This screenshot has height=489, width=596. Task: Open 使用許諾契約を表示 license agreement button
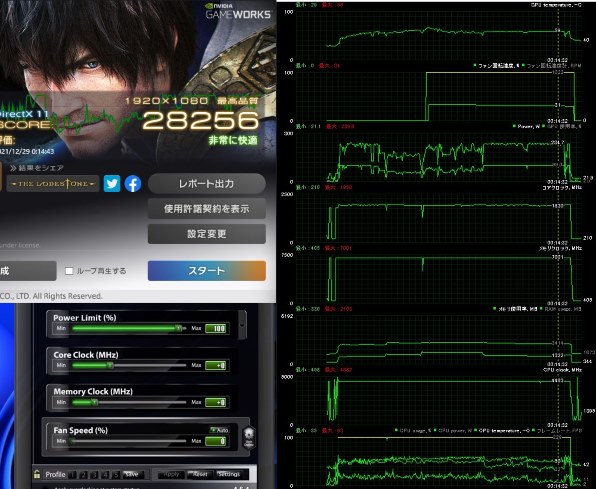click(x=206, y=209)
